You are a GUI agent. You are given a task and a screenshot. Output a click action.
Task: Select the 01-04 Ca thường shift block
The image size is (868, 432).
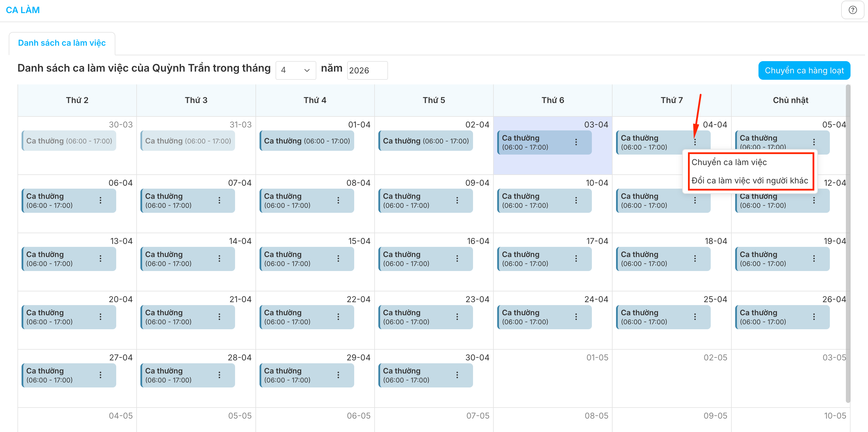307,141
